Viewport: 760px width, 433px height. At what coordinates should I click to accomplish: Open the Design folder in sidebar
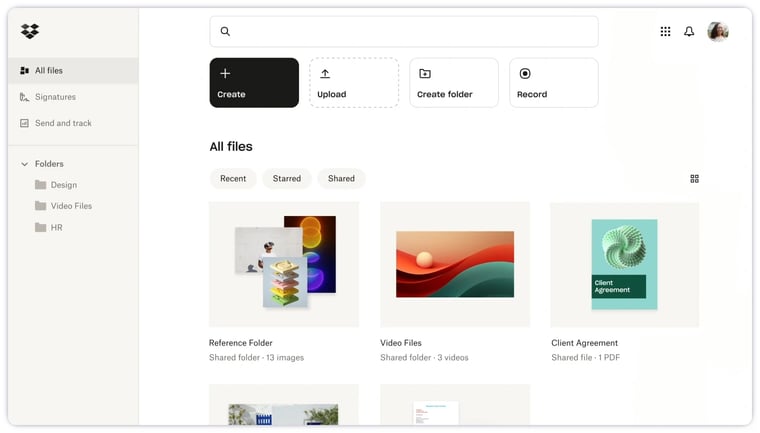(63, 185)
